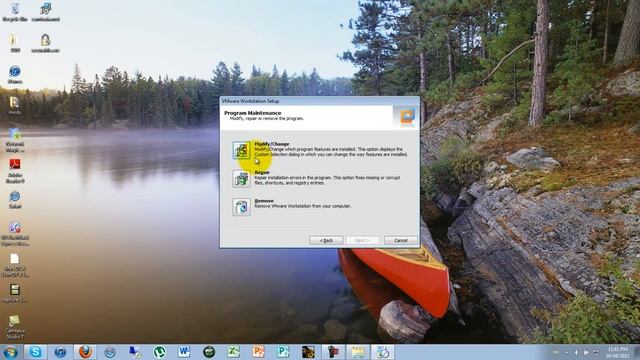Select the Remove heading text

click(x=264, y=201)
